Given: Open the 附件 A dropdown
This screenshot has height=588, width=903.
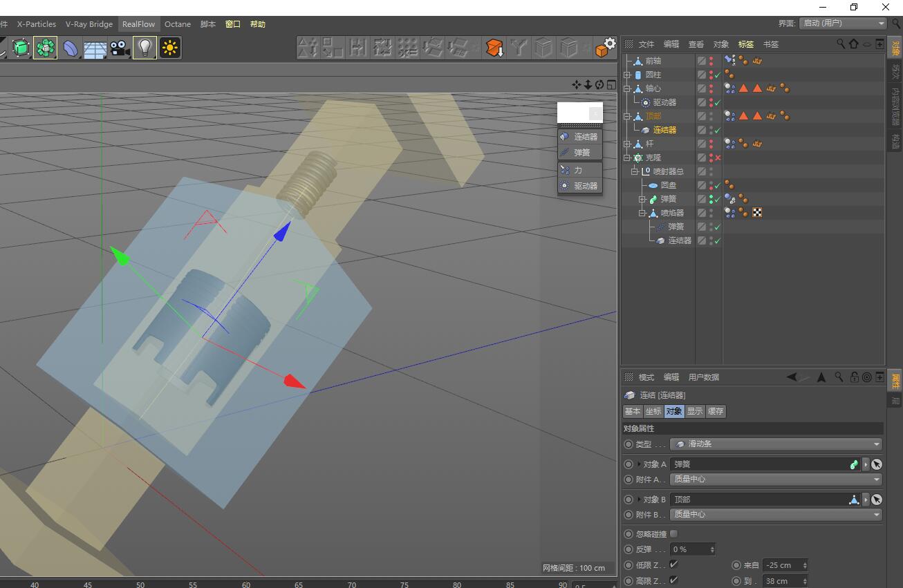Looking at the screenshot, I should pyautogui.click(x=776, y=480).
